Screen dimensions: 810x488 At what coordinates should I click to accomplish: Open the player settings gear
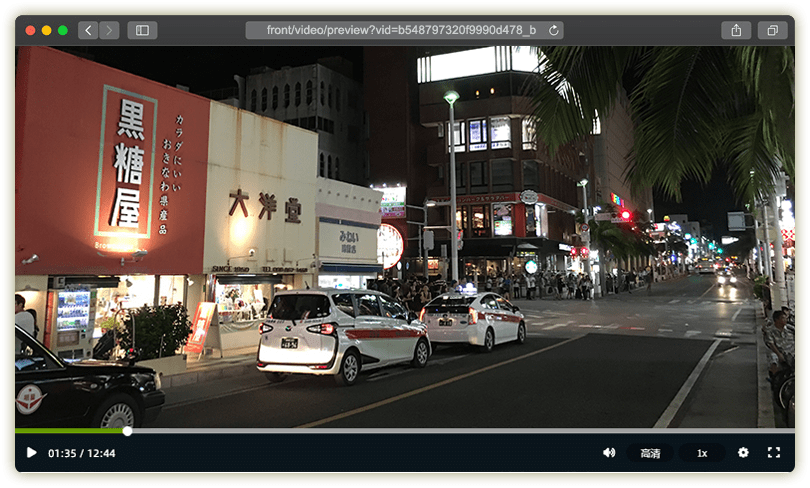[x=743, y=453]
